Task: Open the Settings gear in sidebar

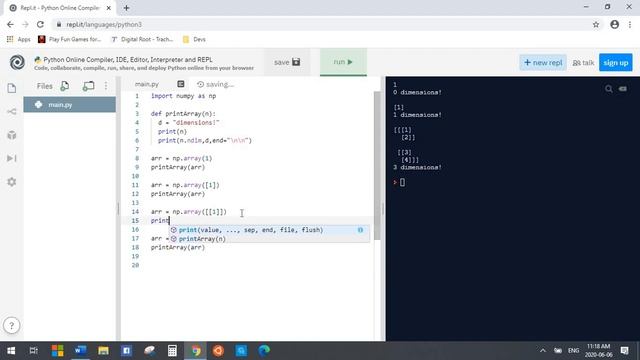Action: click(12, 182)
